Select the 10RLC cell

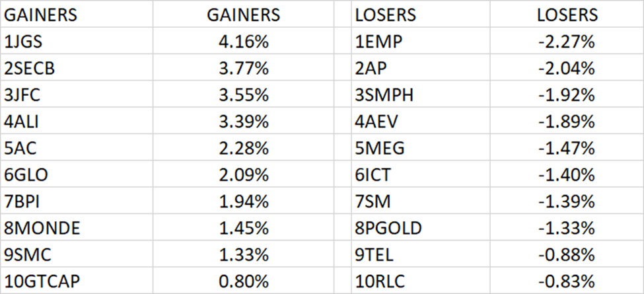(421, 281)
